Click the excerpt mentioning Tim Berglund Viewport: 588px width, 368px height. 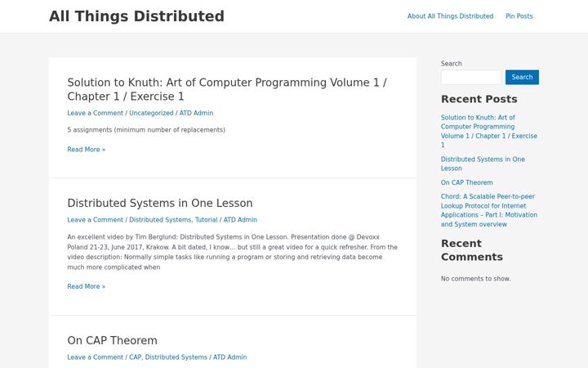pos(233,252)
